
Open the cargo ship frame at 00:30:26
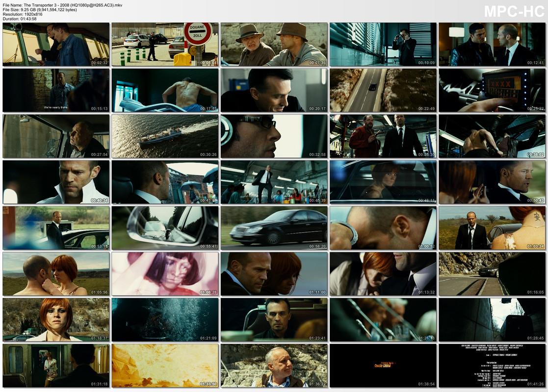coord(165,136)
